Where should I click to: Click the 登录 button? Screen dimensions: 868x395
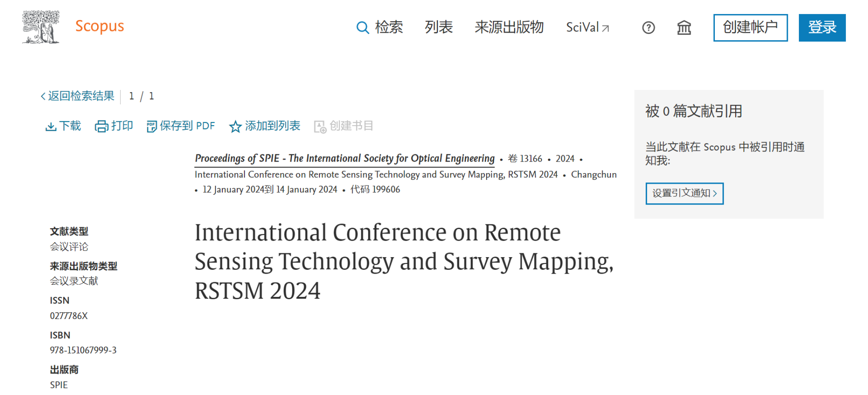[x=822, y=28]
